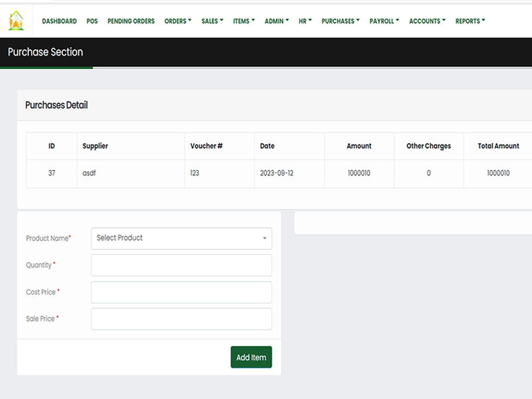Expand the HR dropdown menu

(x=305, y=21)
